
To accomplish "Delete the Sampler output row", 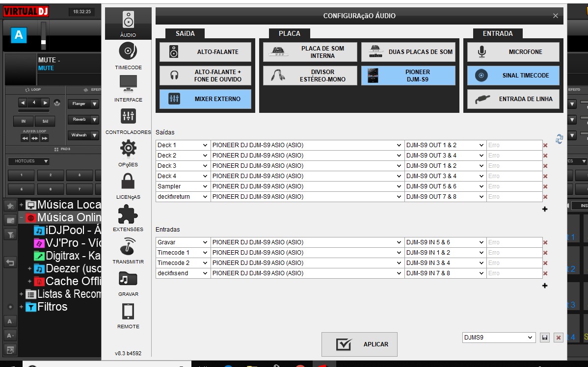I will [x=545, y=186].
